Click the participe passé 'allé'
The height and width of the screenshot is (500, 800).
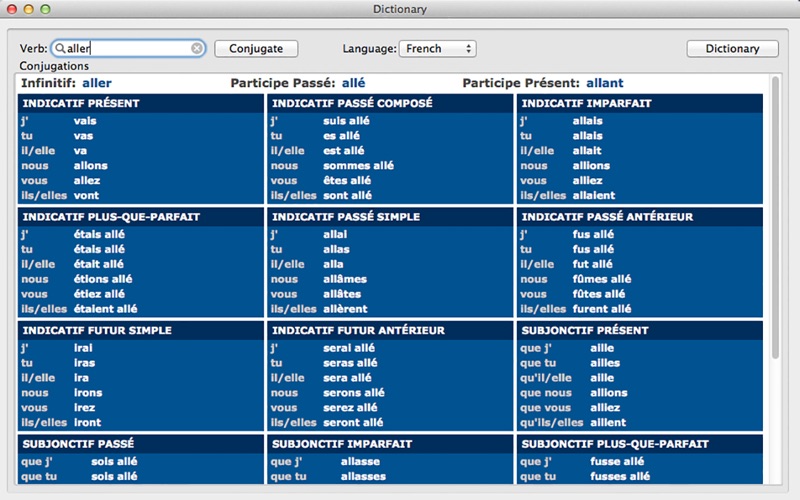[x=354, y=83]
